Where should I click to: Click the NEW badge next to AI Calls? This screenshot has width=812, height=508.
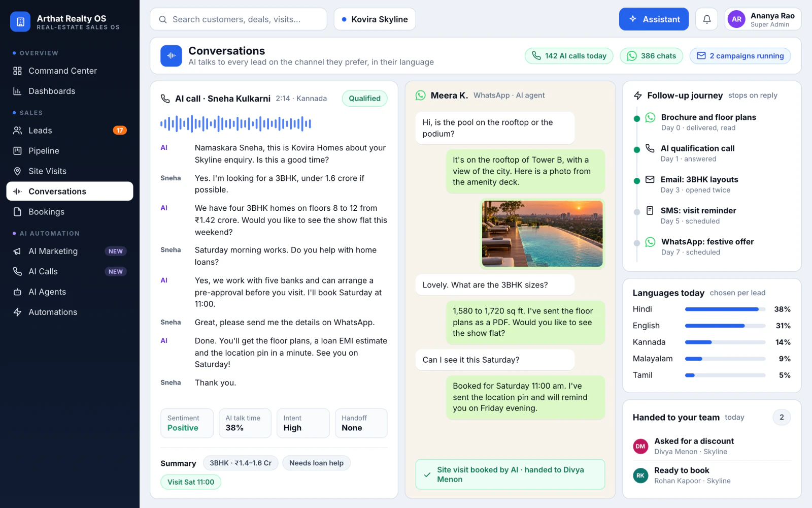pos(116,272)
